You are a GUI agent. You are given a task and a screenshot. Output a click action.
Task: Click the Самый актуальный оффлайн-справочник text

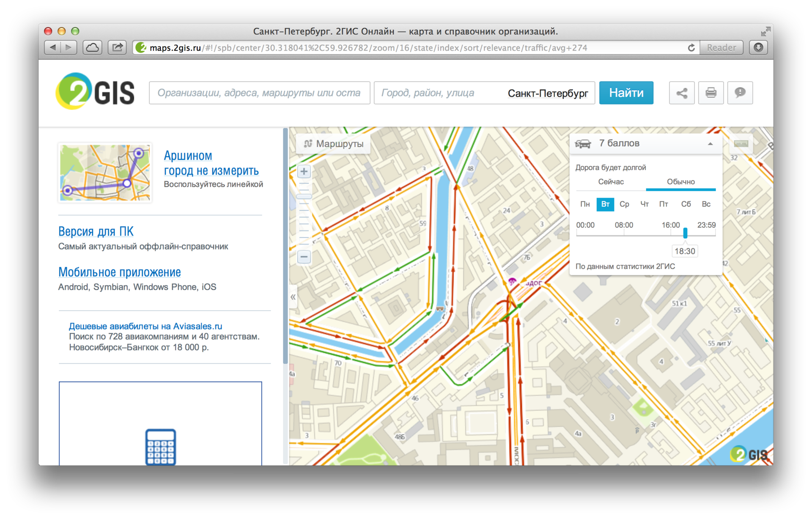pos(143,247)
